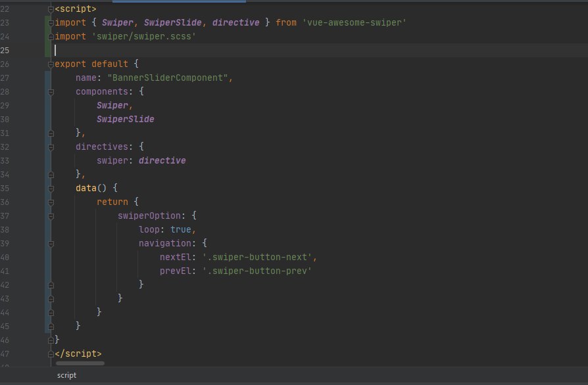Click line number 25 in the gutter

pyautogui.click(x=5, y=50)
